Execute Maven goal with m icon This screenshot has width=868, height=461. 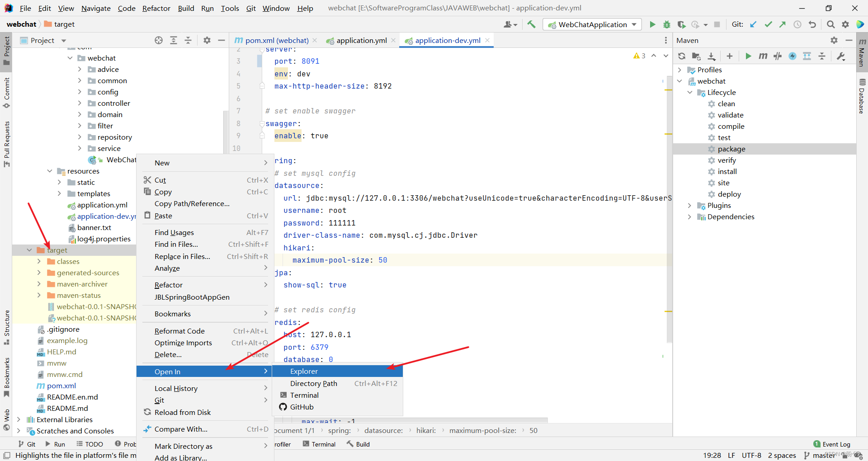763,56
